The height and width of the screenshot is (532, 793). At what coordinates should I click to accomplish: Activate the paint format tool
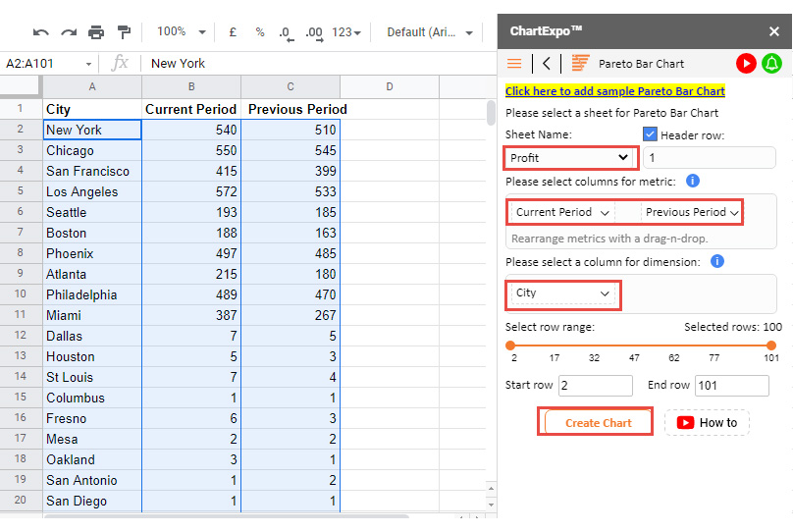click(124, 32)
